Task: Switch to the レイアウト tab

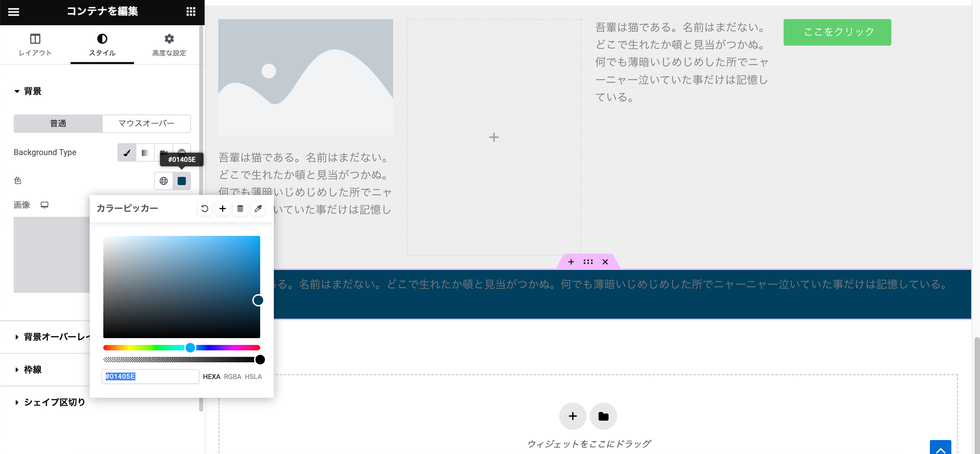Action: pos(35,45)
